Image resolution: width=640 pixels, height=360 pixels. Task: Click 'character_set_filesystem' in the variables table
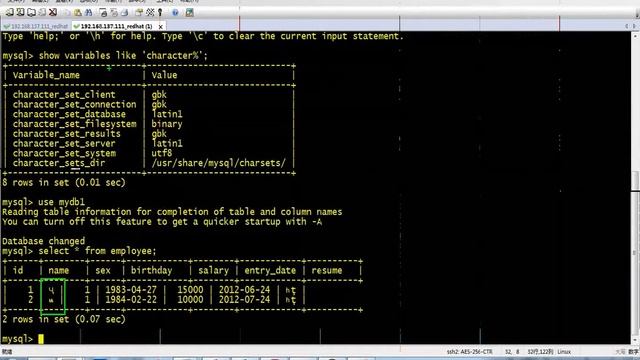point(74,124)
